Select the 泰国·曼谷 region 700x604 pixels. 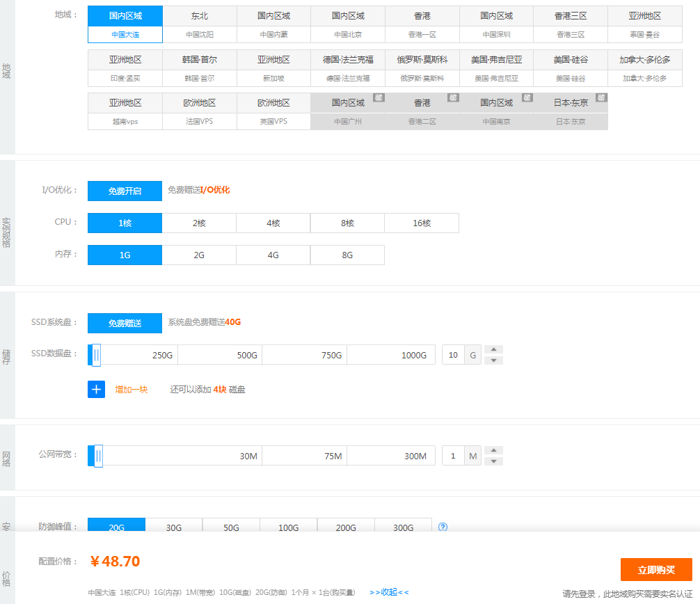644,33
